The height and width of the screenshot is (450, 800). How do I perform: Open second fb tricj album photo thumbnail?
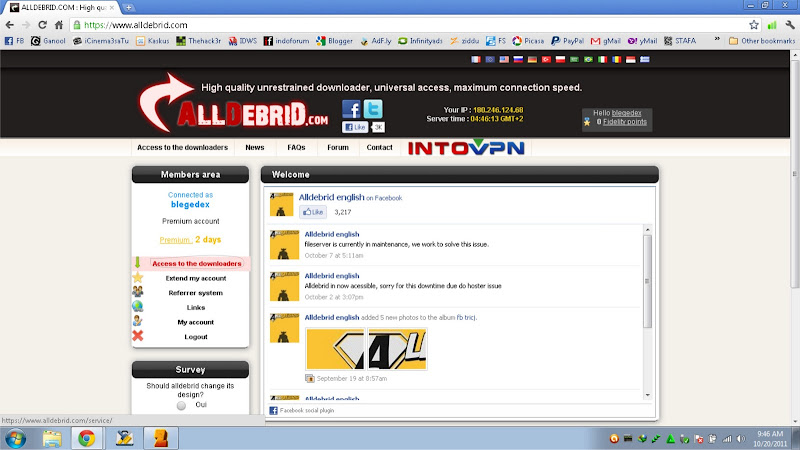397,349
